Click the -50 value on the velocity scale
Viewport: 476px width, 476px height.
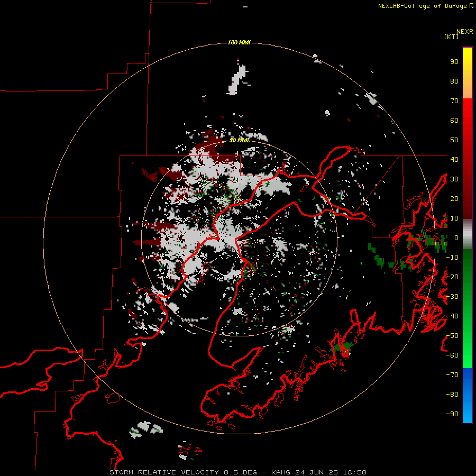pos(452,336)
